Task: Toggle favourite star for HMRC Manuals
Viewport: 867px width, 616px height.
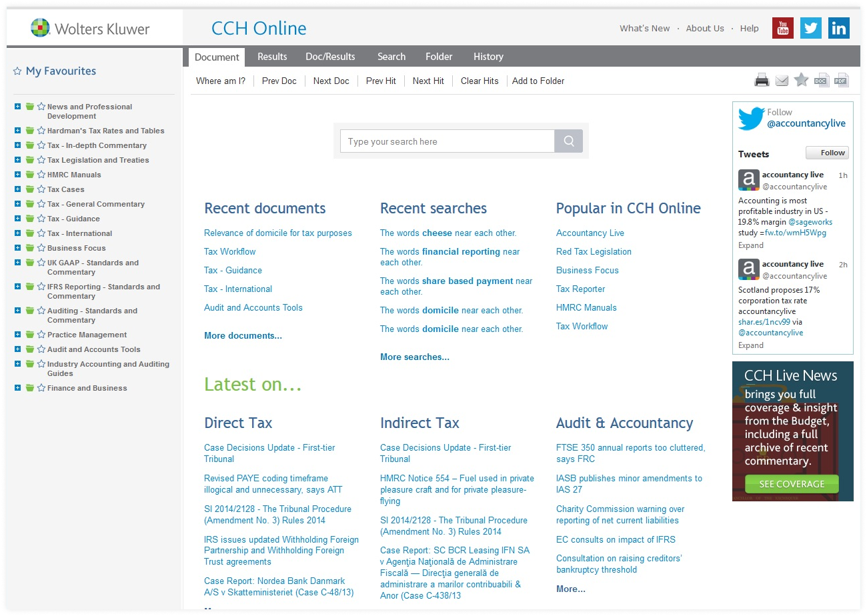Action: pos(41,175)
